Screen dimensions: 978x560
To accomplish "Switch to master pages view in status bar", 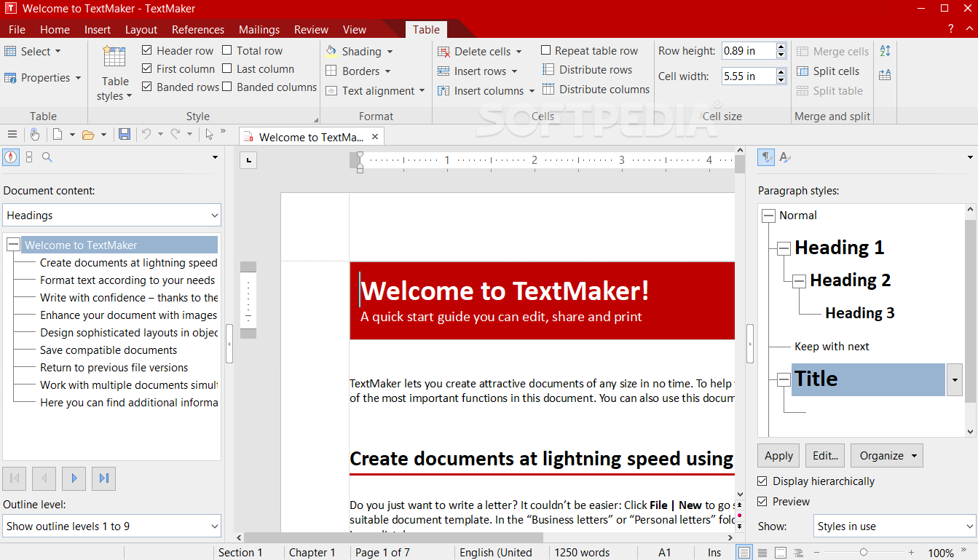I will (781, 553).
